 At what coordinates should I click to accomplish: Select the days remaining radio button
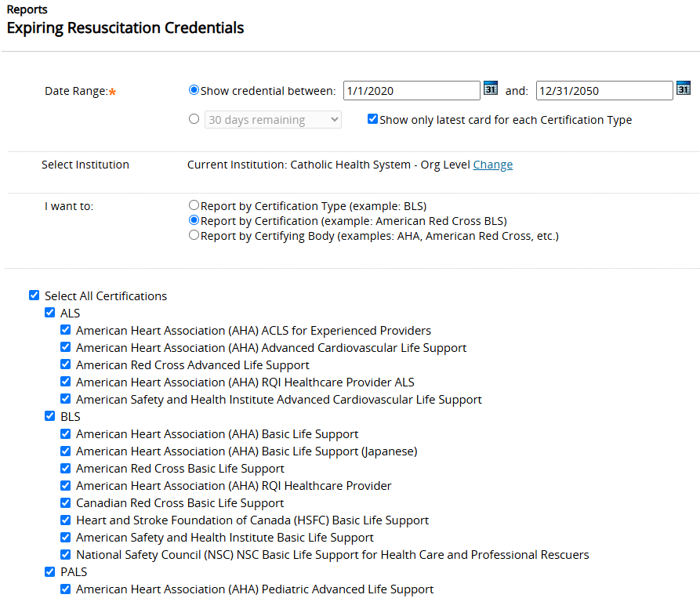coord(194,119)
